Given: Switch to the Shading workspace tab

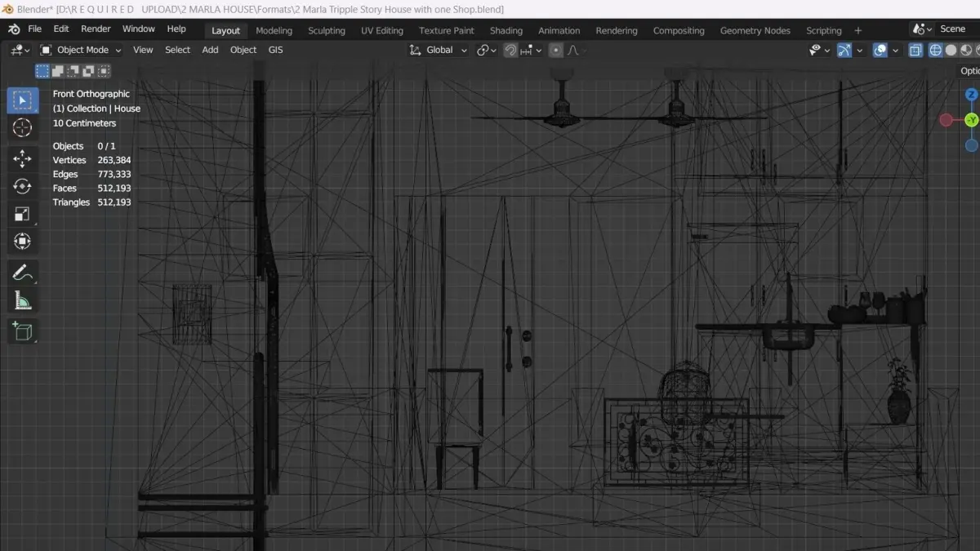Looking at the screenshot, I should pos(506,30).
